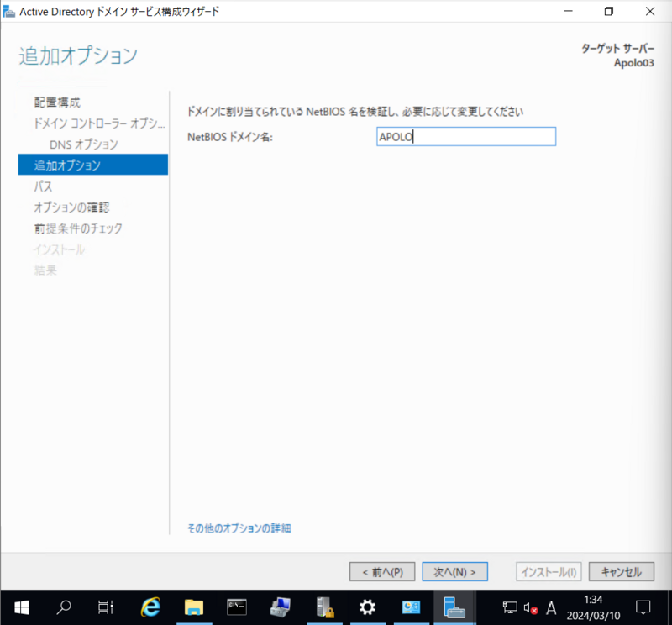Image resolution: width=672 pixels, height=625 pixels.
Task: Go to ドメイン コントローラー オプション step
Action: pyautogui.click(x=99, y=123)
